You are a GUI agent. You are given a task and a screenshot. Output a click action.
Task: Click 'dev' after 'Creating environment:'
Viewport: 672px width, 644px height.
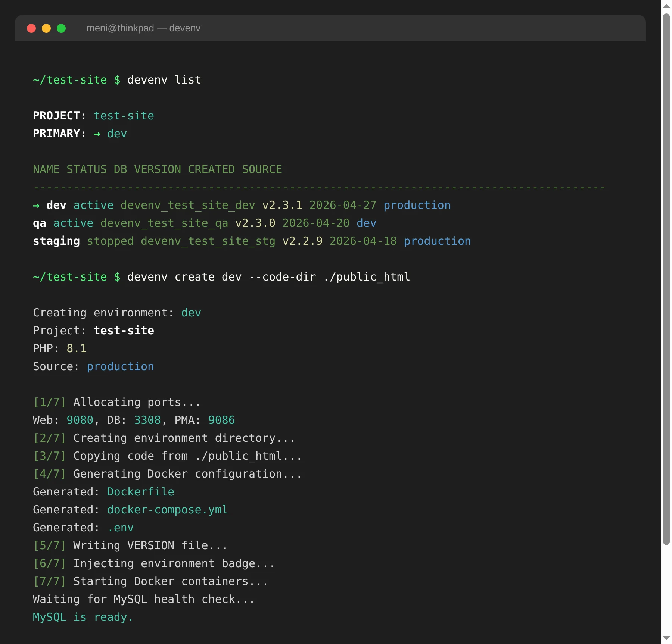pyautogui.click(x=191, y=313)
